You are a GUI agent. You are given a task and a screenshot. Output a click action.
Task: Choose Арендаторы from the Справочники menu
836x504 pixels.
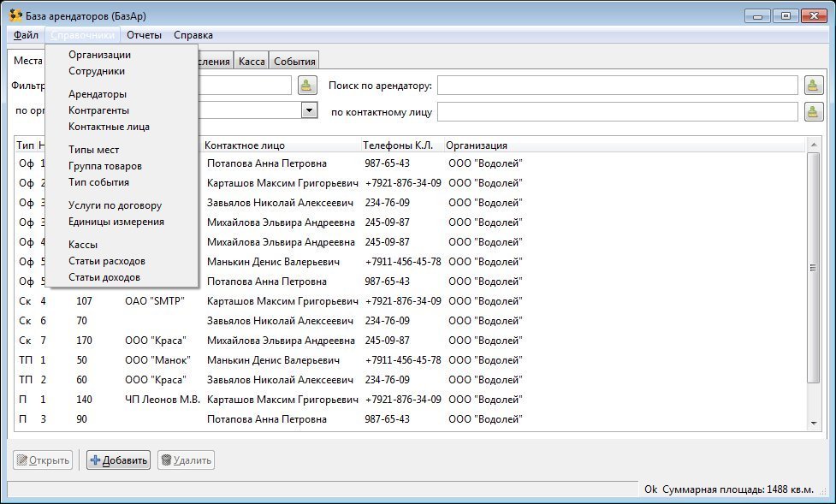98,94
